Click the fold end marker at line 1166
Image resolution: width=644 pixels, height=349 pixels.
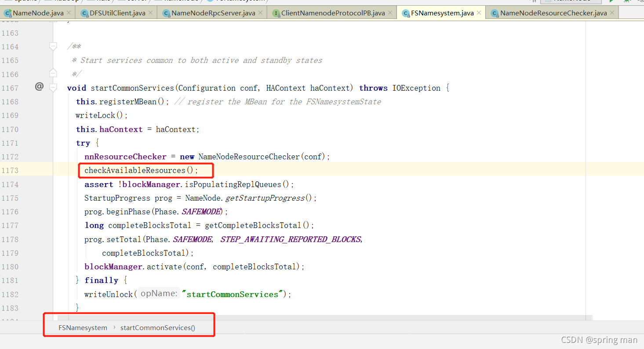53,73
